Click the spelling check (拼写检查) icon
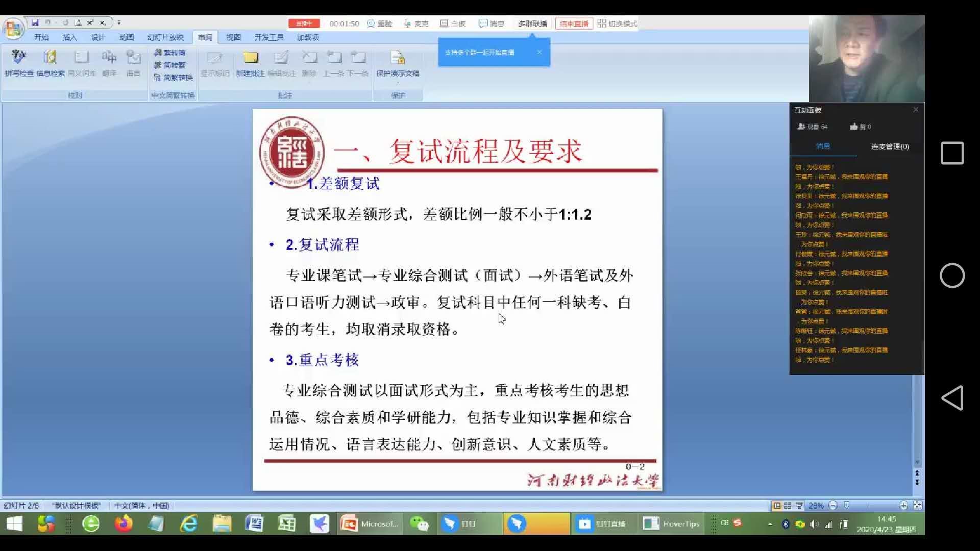 click(18, 58)
